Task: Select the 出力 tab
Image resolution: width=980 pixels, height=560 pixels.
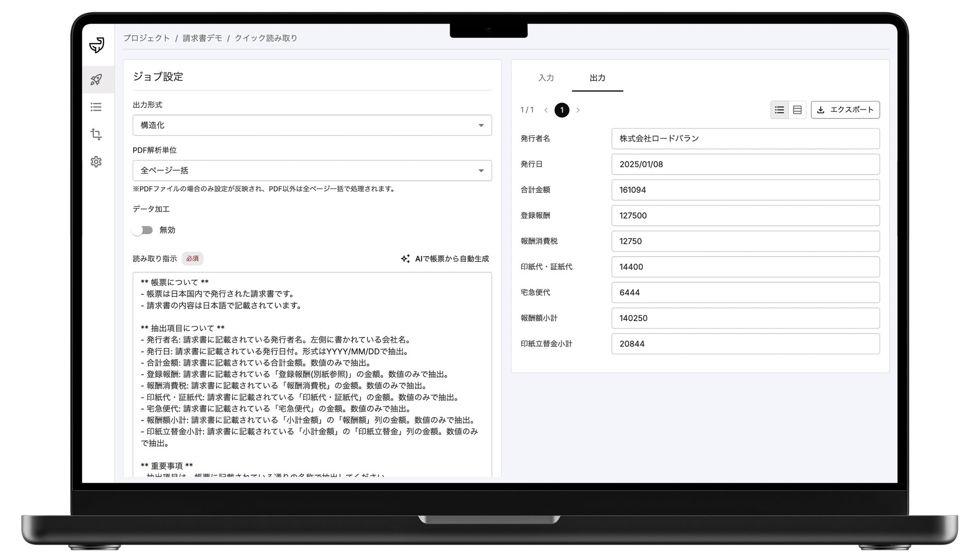Action: pos(597,78)
